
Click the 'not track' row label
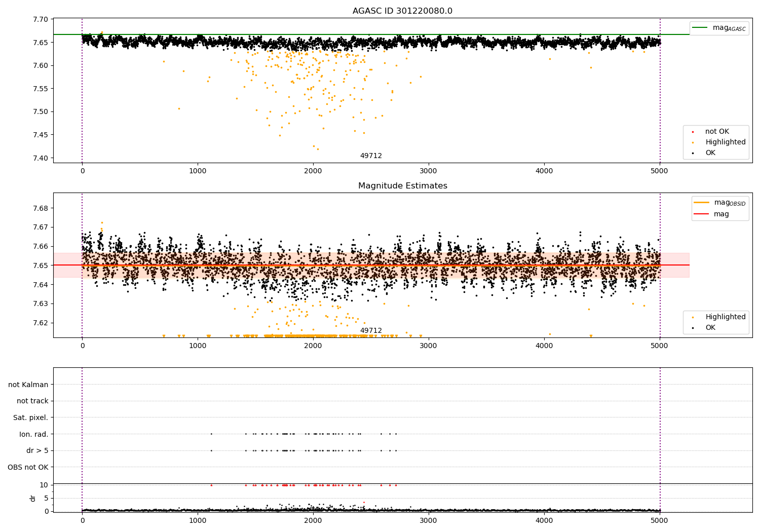click(x=32, y=401)
